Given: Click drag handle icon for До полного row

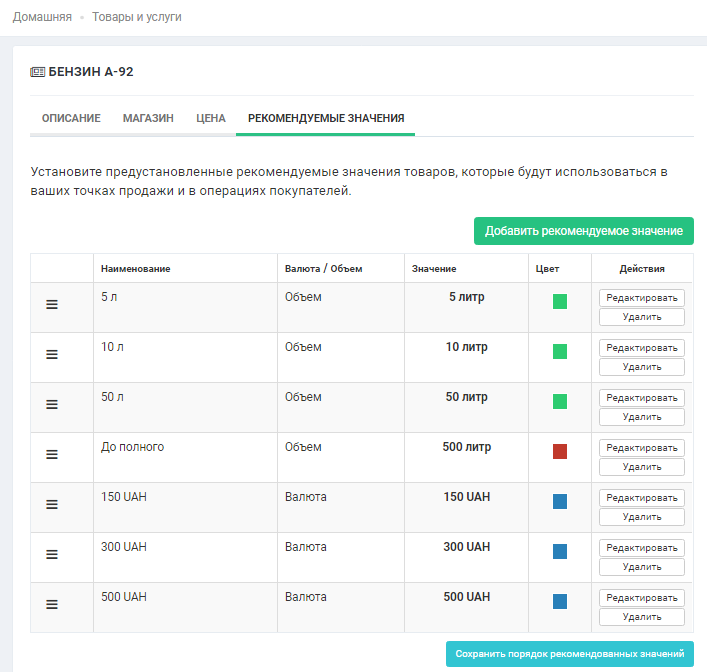Looking at the screenshot, I should coord(52,454).
